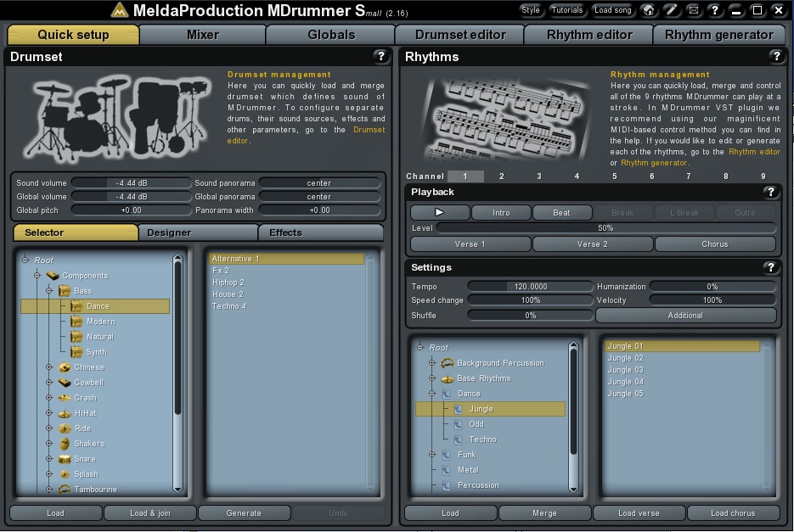This screenshot has height=532, width=794.
Task: Adjust the playback Level slider
Action: [605, 227]
